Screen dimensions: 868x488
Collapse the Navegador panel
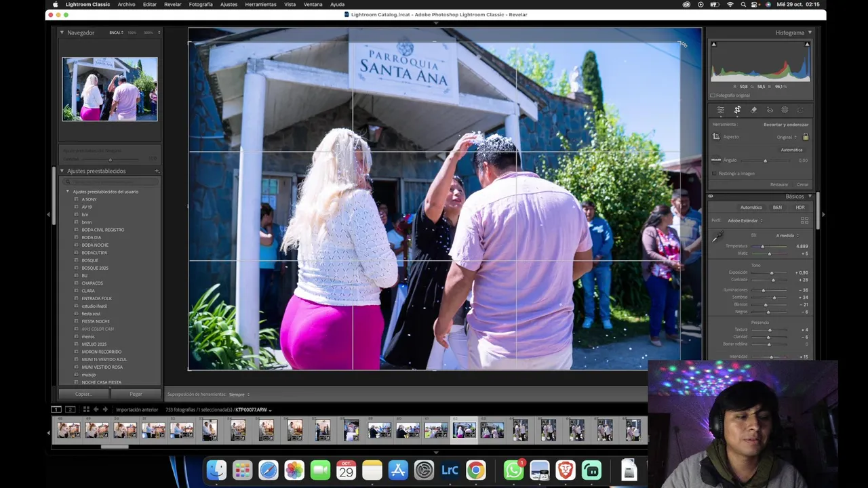[62, 33]
